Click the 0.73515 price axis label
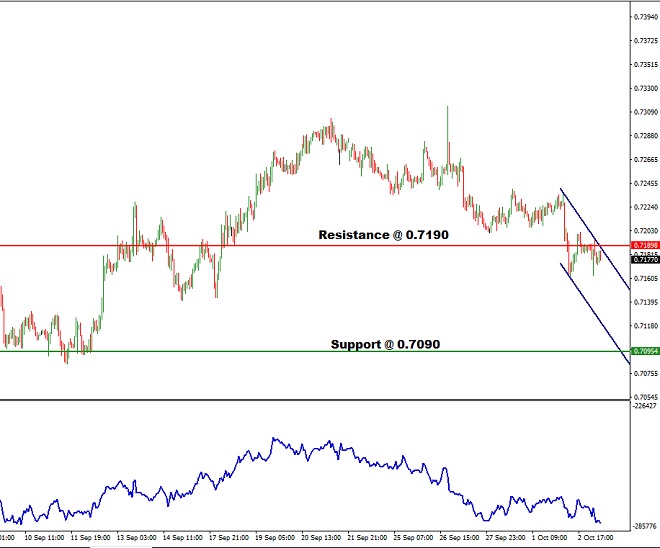Viewport: 660px width, 548px height. point(646,64)
